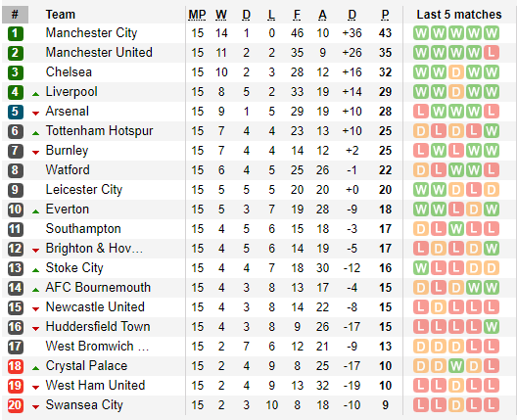517x420 pixels.
Task: Open the Brighton & Hov… team link
Action: pyautogui.click(x=94, y=249)
